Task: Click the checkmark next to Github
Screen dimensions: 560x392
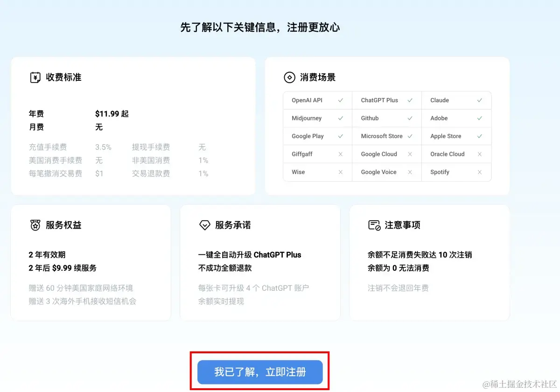Action: tap(410, 118)
